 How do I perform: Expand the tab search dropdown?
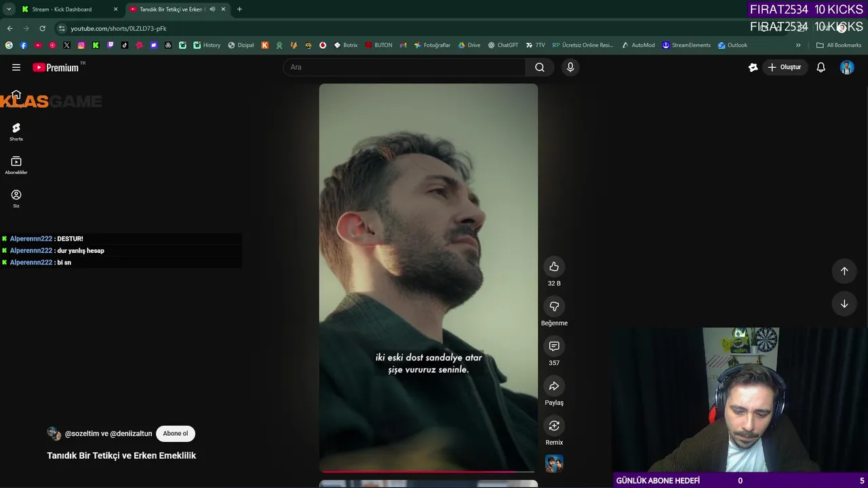click(x=9, y=9)
